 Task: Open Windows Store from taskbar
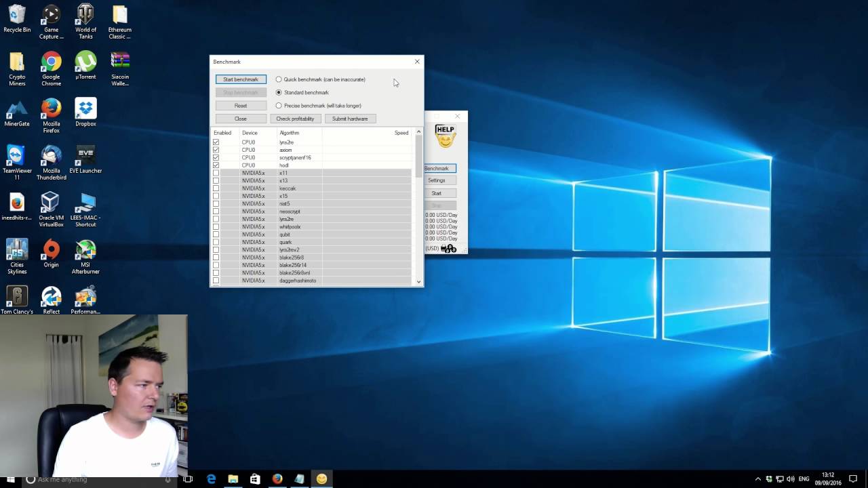[255, 479]
